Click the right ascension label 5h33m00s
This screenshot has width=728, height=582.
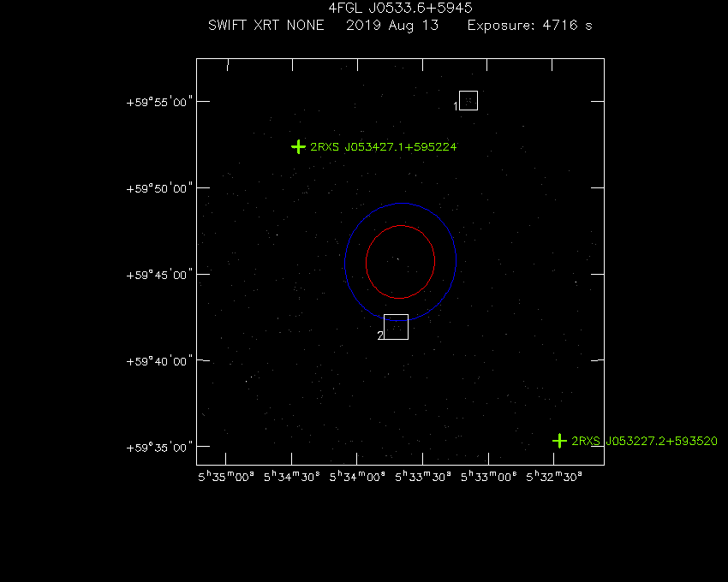coord(488,477)
